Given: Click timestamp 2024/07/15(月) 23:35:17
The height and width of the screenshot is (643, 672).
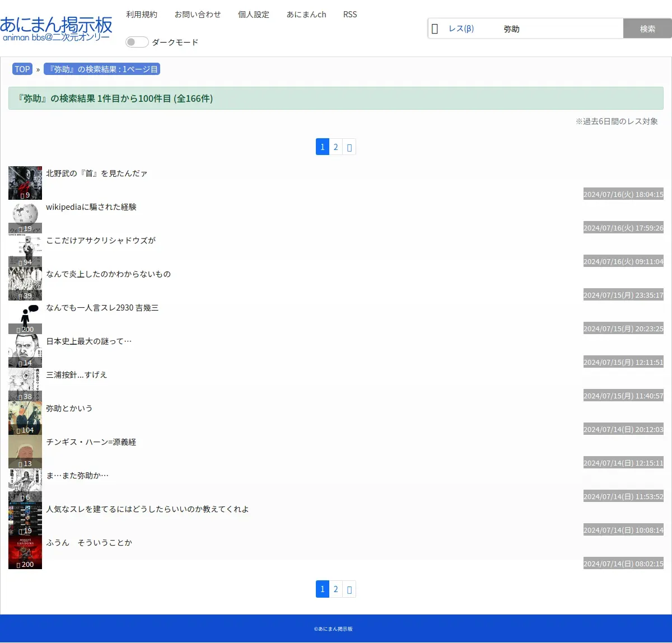Looking at the screenshot, I should point(623,295).
